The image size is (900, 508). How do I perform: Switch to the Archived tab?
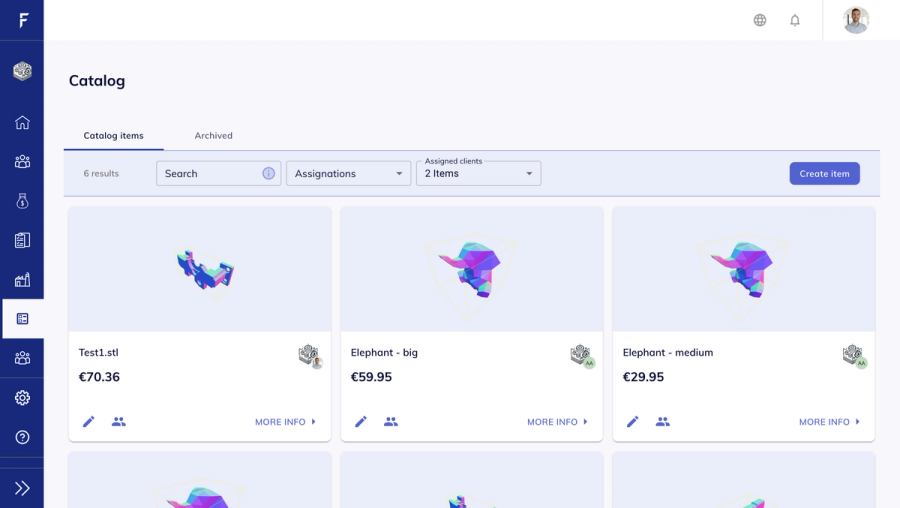point(214,135)
